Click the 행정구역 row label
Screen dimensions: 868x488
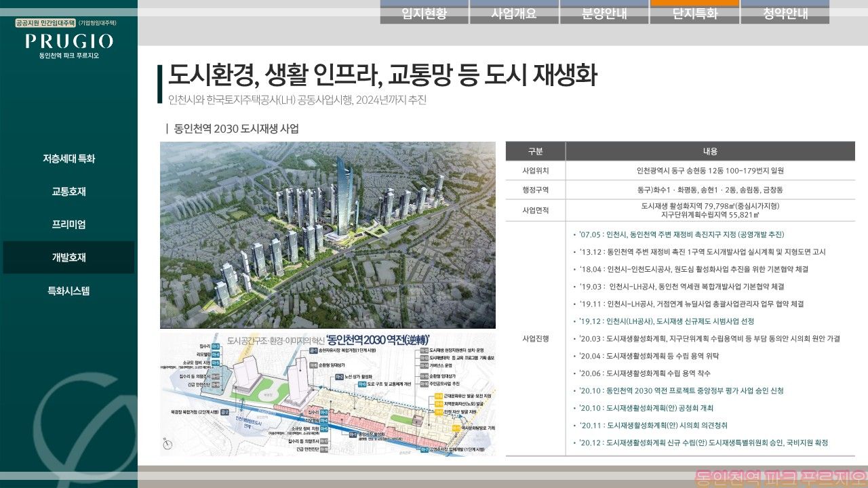click(x=536, y=190)
